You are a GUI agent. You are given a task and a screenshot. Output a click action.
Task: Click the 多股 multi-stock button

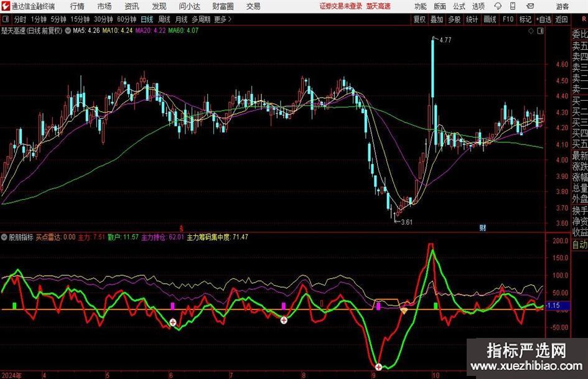click(x=454, y=19)
